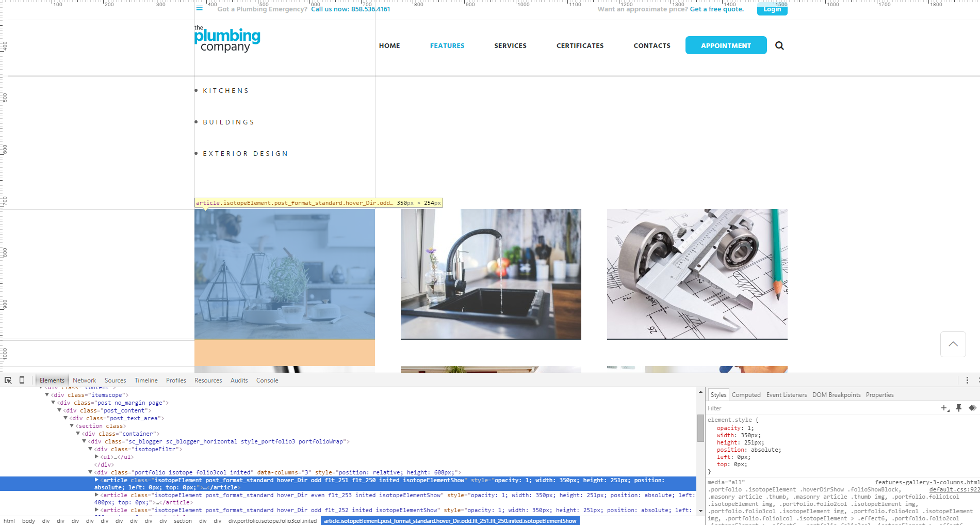Image resolution: width=980 pixels, height=525 pixels.
Task: Switch to the Network tab
Action: [x=84, y=380]
